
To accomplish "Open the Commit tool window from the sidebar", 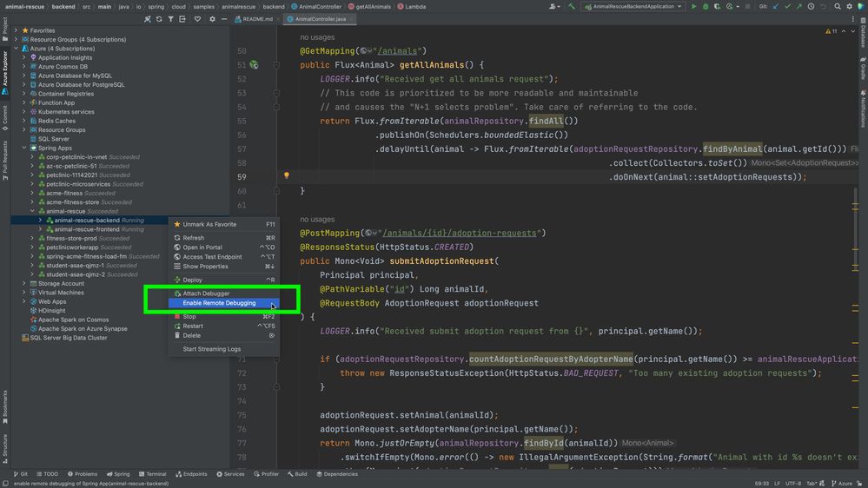I will (5, 118).
